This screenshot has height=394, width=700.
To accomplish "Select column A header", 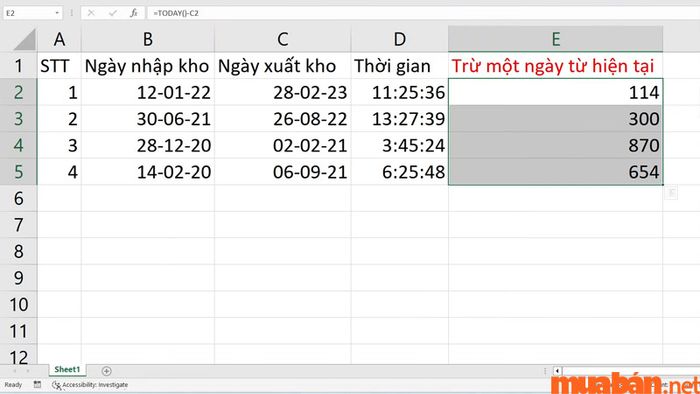I will pos(59,39).
